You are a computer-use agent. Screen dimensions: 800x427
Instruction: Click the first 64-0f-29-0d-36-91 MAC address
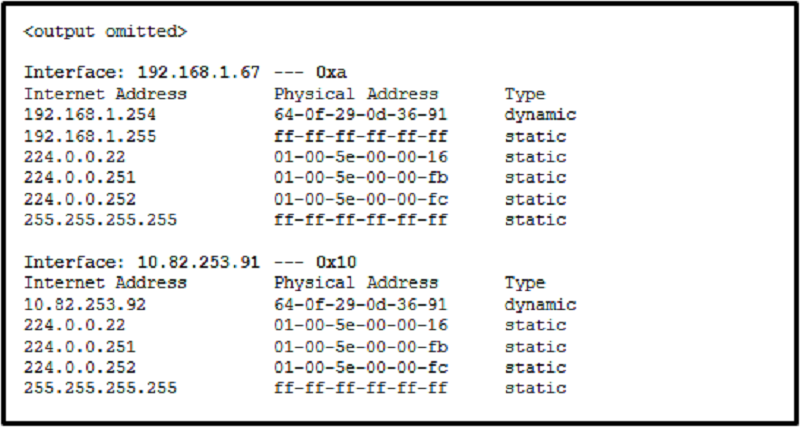(360, 114)
